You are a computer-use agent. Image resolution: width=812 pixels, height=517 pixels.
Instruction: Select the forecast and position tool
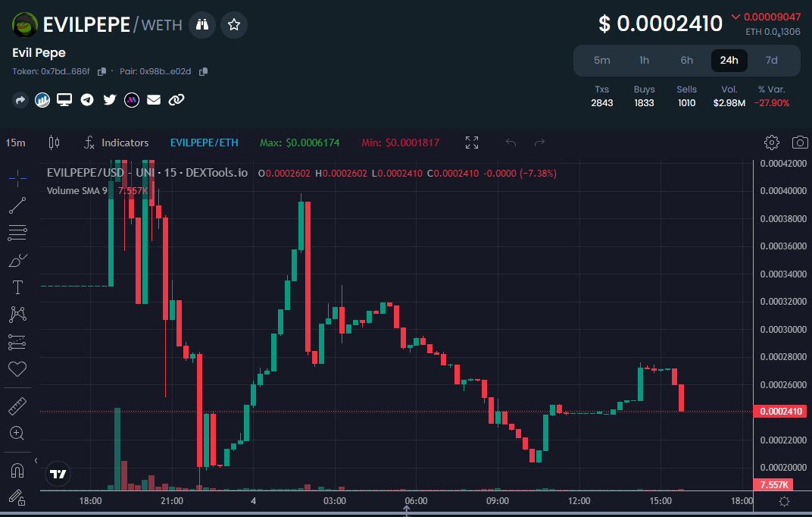point(17,342)
